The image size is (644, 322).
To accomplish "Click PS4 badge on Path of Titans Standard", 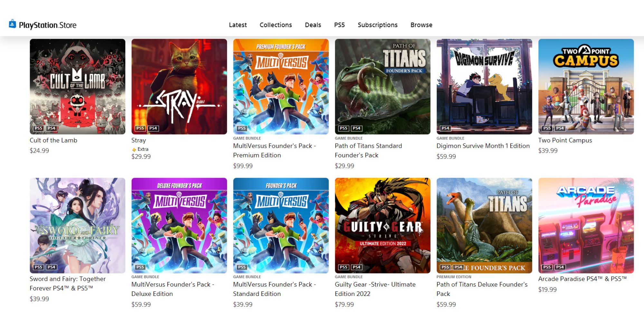I will [x=356, y=128].
